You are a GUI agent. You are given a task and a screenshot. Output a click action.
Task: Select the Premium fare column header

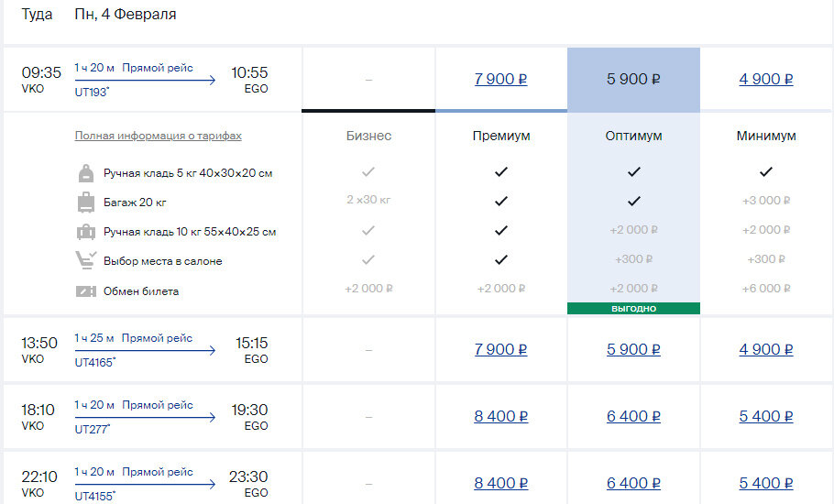coord(501,136)
